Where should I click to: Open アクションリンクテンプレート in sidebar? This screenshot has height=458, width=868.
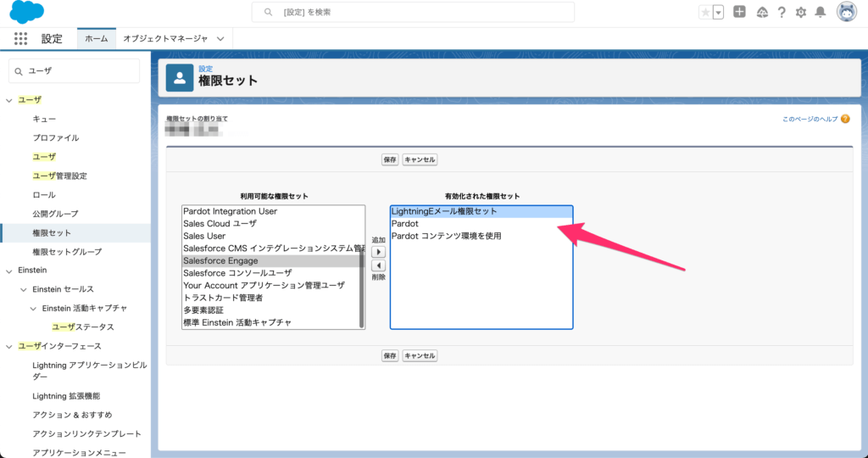point(87,433)
